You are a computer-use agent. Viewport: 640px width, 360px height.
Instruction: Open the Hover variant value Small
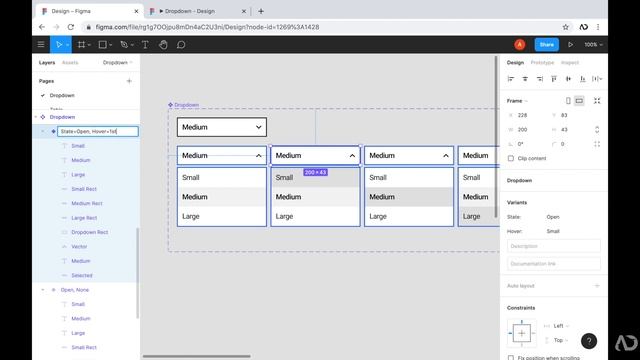point(553,231)
